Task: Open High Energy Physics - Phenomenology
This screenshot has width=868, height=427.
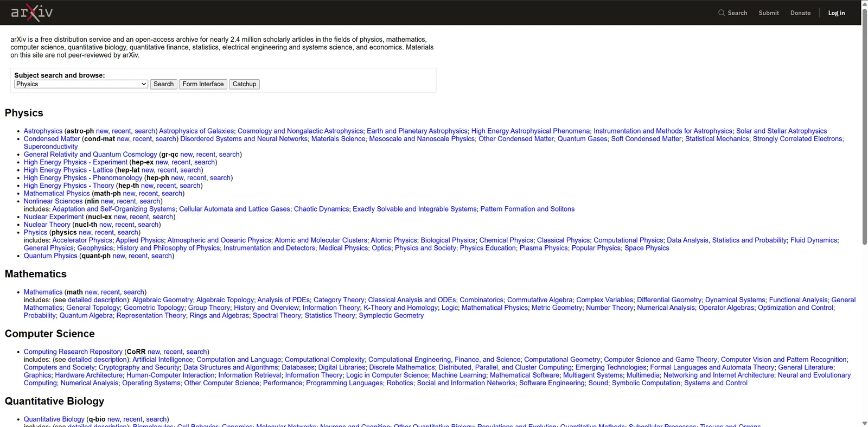Action: [83, 178]
